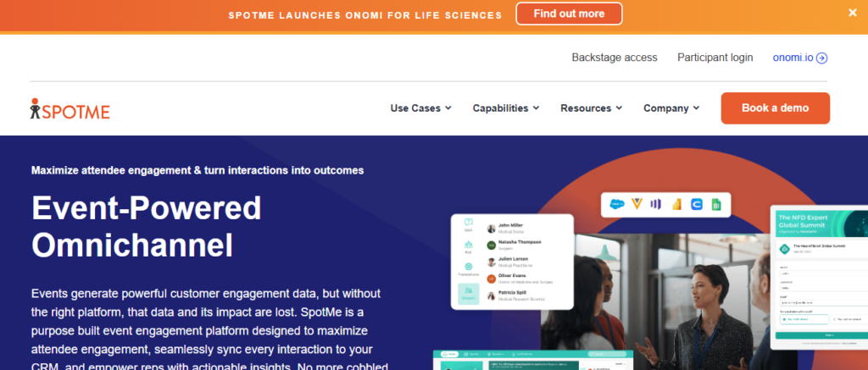Screen dimensions: 868x370
Task: Select the highlighted Viewers icon
Action: click(x=468, y=294)
